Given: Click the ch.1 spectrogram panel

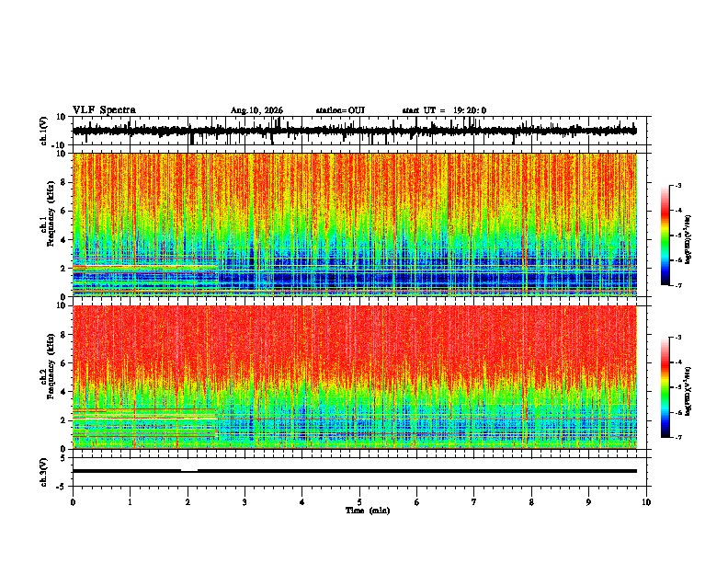Looking at the screenshot, I should tap(355, 224).
